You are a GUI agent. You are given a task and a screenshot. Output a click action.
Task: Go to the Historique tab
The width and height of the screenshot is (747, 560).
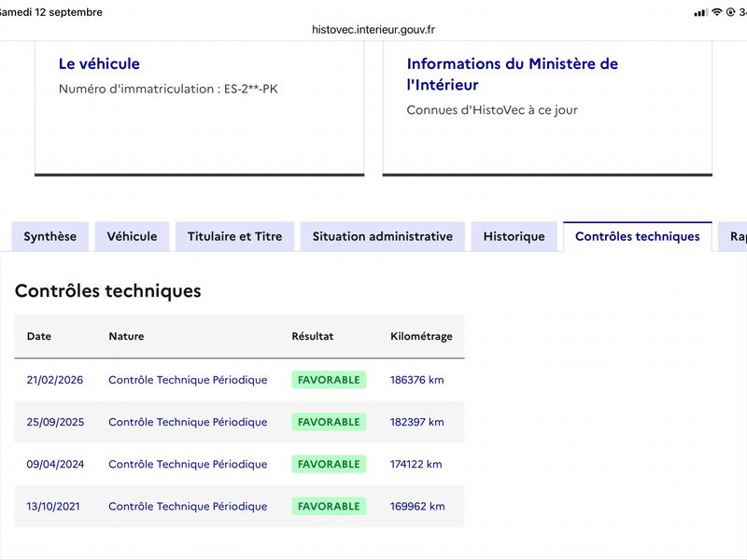[514, 237]
